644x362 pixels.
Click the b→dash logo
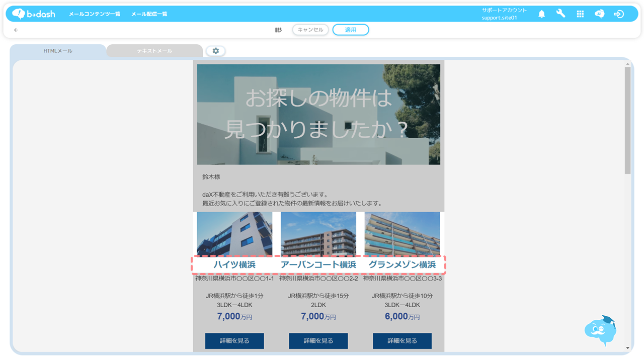(x=34, y=14)
